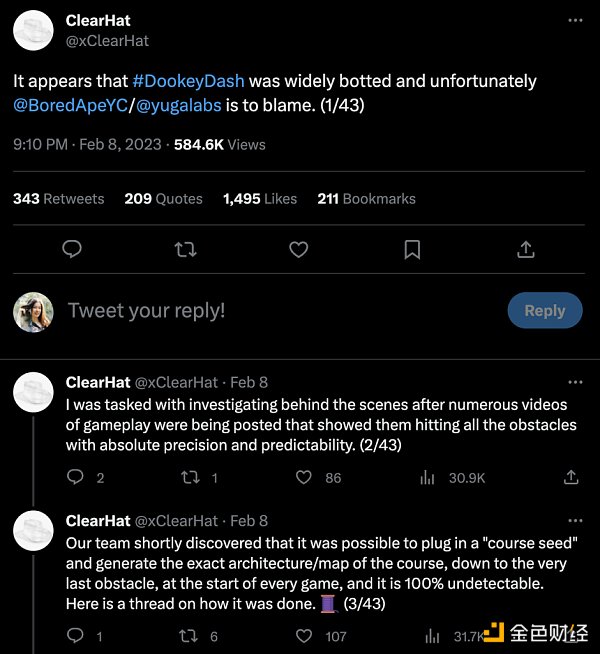Open three-dot menu on (2/43) tweet
600x654 pixels.
(574, 382)
